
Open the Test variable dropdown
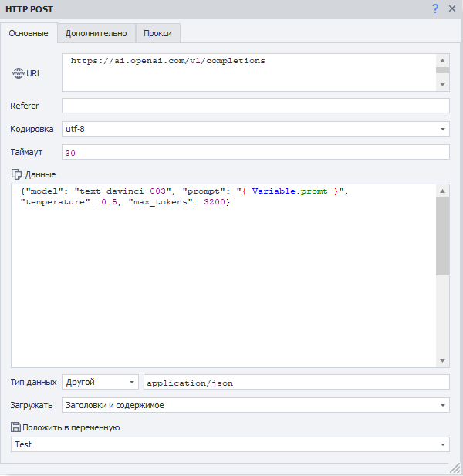pos(443,444)
